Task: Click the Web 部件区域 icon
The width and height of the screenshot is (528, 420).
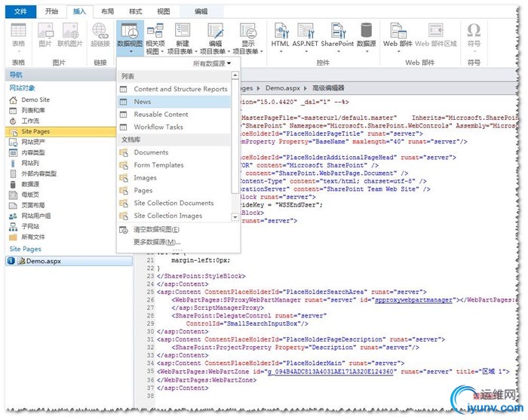Action: click(x=436, y=31)
